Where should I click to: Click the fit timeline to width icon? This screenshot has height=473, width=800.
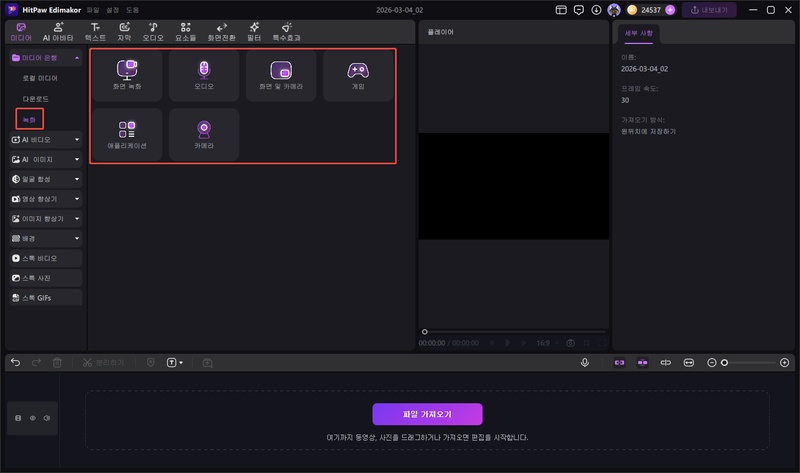[x=689, y=363]
